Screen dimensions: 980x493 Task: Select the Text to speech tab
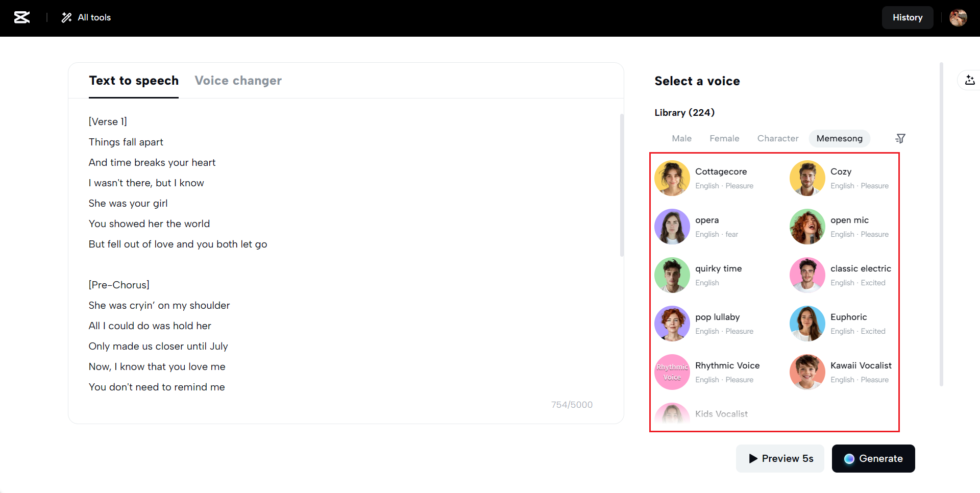[134, 81]
